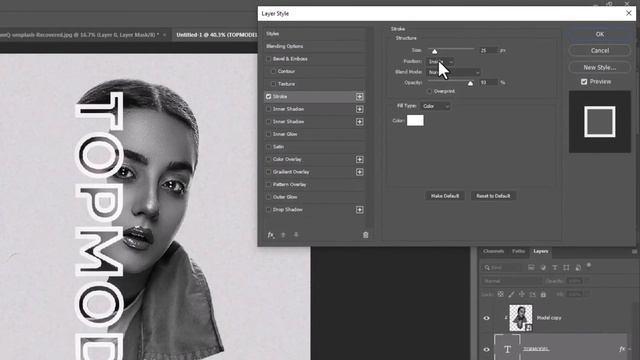Click the smart objects filter icon
The image size is (640, 360).
[578, 268]
